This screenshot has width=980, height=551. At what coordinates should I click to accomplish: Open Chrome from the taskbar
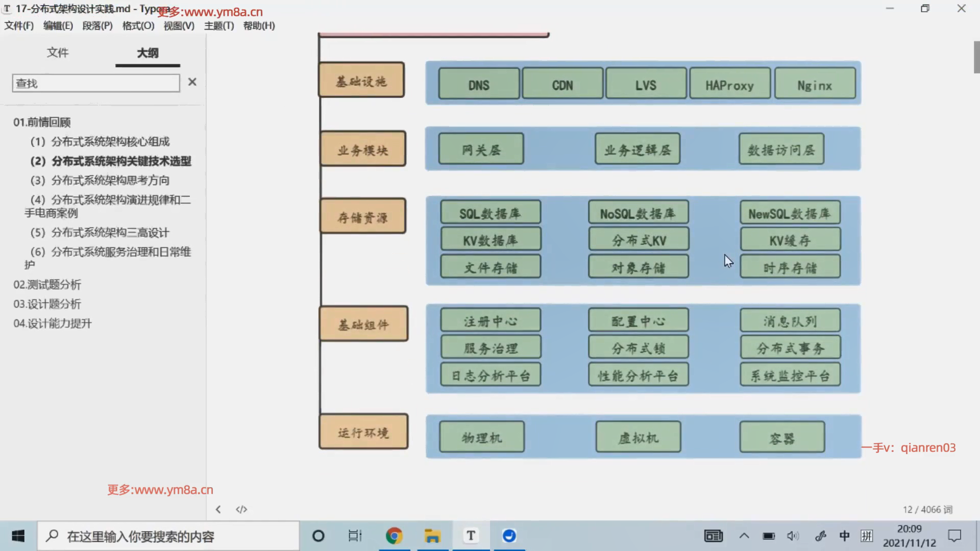(394, 536)
